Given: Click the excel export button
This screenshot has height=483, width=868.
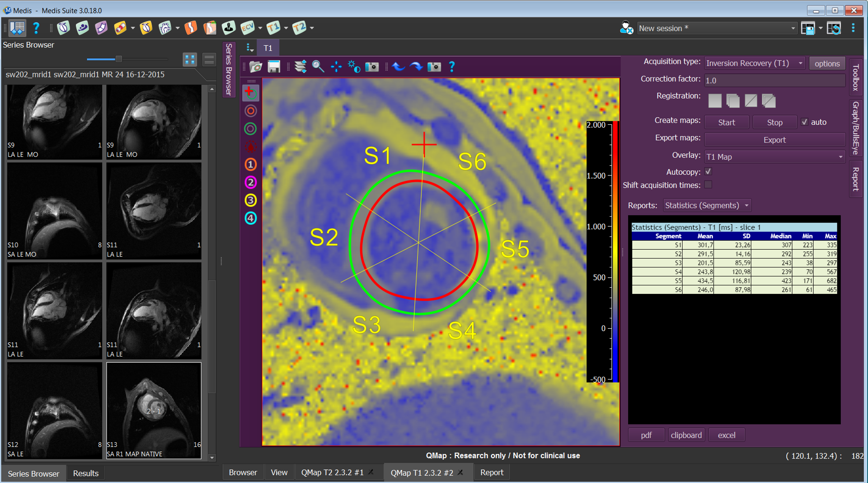Looking at the screenshot, I should pos(726,435).
